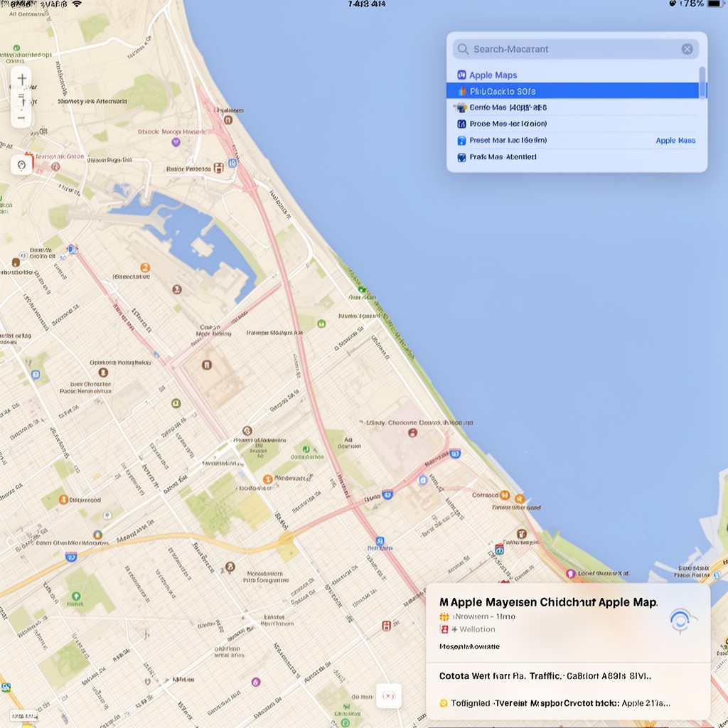Image resolution: width=728 pixels, height=728 pixels.
Task: Zoom in with the plus button
Action: 21,80
